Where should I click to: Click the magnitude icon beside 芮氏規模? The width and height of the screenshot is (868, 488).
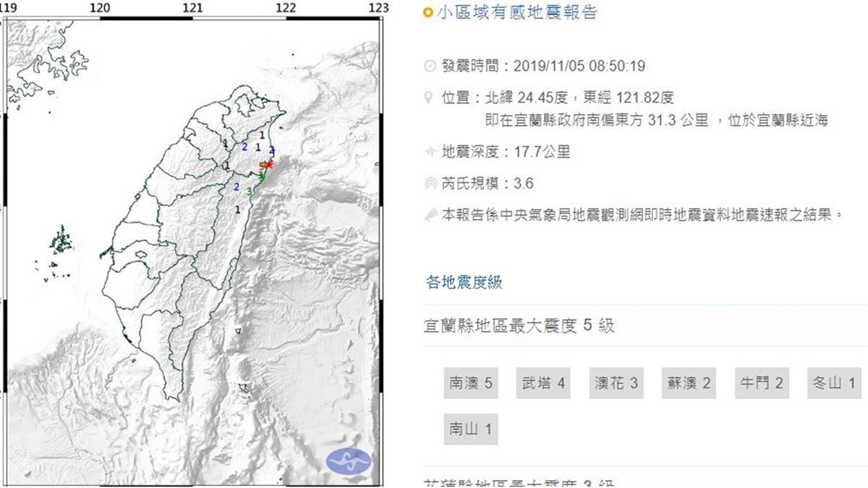tap(430, 184)
